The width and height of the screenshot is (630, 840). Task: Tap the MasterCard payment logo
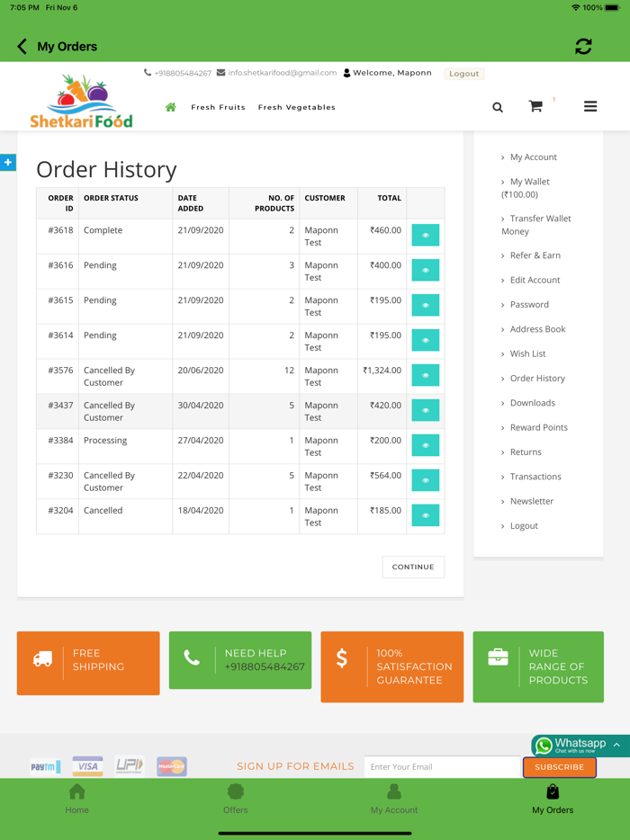click(x=172, y=766)
